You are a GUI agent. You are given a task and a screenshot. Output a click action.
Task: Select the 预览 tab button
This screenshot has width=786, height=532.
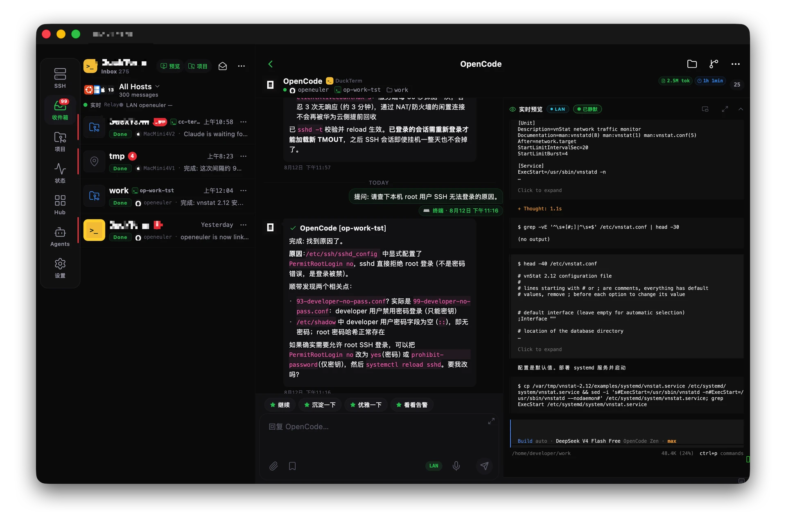(170, 66)
